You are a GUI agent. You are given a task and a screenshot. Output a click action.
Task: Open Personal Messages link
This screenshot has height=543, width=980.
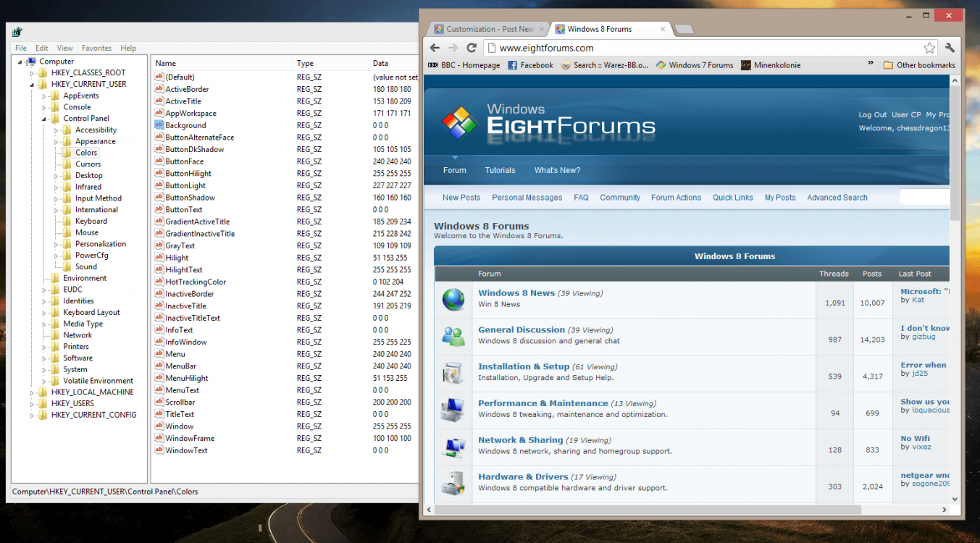click(x=527, y=198)
